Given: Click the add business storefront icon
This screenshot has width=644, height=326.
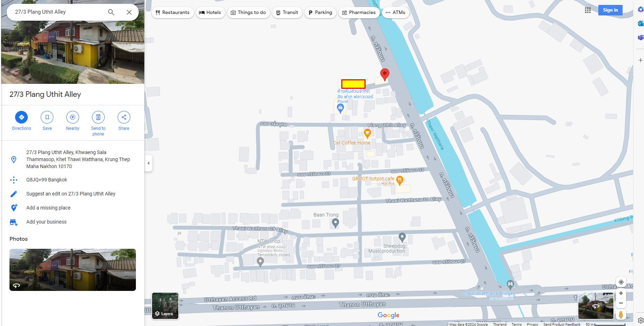Looking at the screenshot, I should 14,222.
